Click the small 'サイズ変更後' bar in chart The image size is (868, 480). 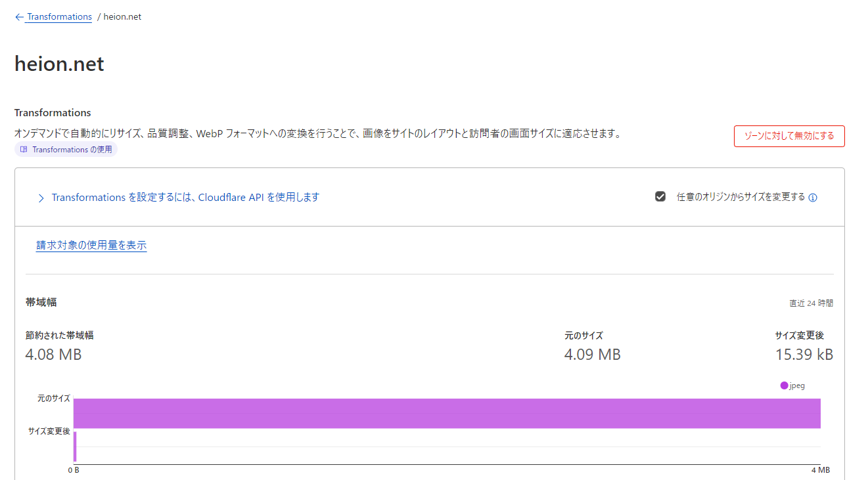click(x=75, y=447)
